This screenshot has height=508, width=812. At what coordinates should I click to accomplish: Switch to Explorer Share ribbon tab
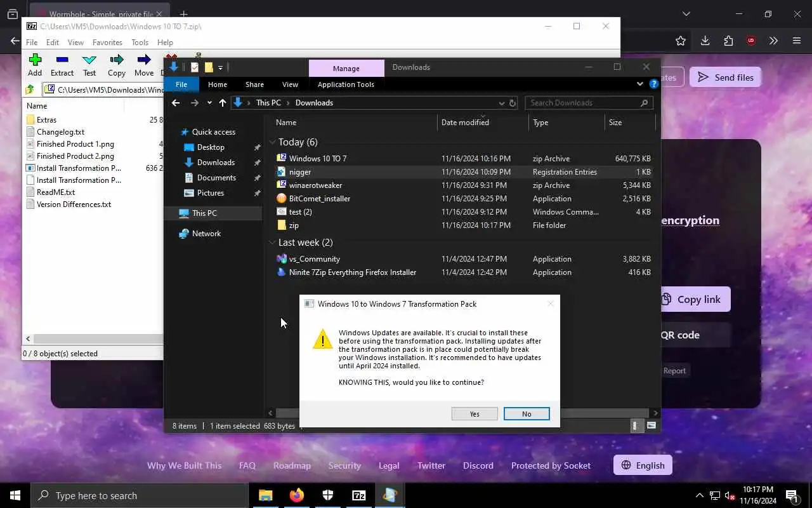[254, 84]
